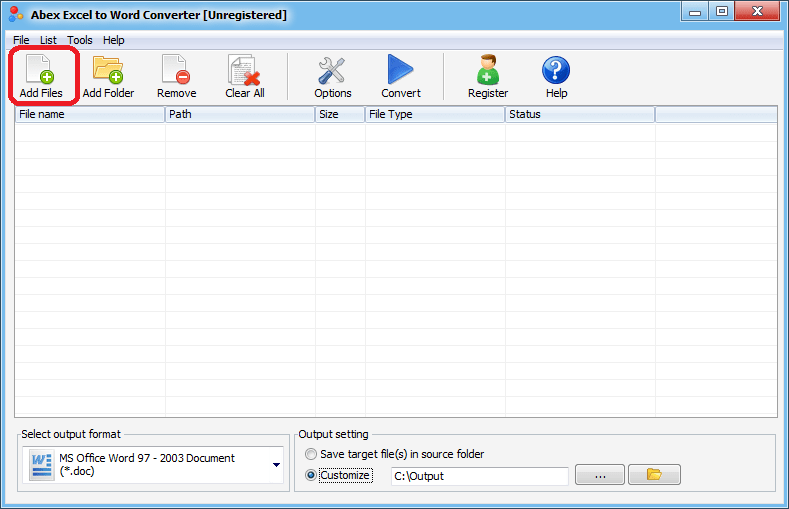789x509 pixels.
Task: Open output folder with folder icon button
Action: point(654,474)
